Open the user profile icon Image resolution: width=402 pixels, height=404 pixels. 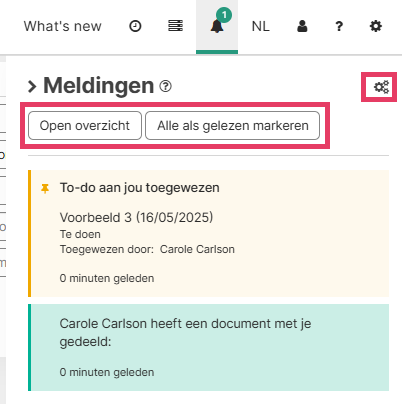[x=302, y=26]
